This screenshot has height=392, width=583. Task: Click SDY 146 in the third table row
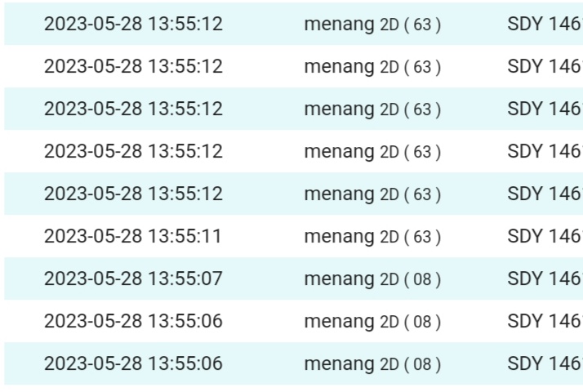tap(544, 109)
